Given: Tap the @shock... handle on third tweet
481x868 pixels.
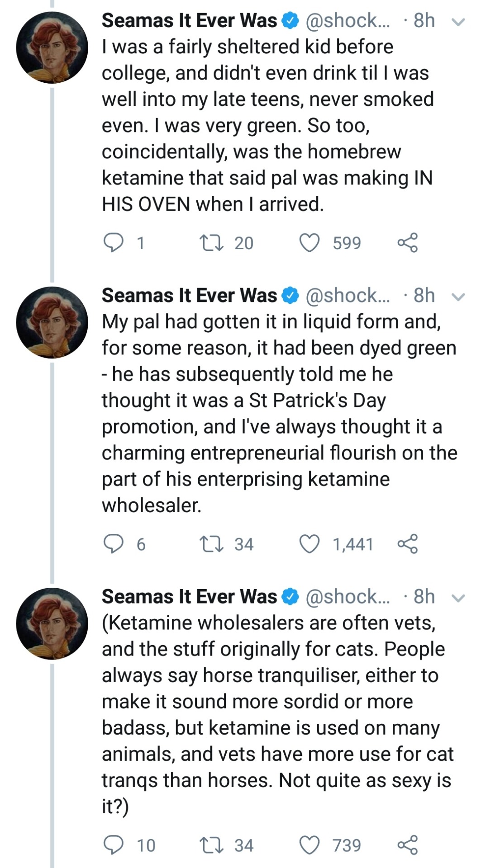Looking at the screenshot, I should pos(348,597).
